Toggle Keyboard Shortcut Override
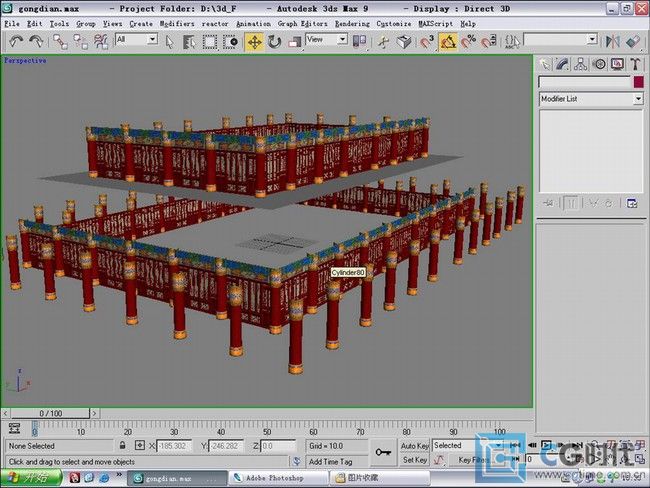The image size is (650, 488). (x=404, y=42)
